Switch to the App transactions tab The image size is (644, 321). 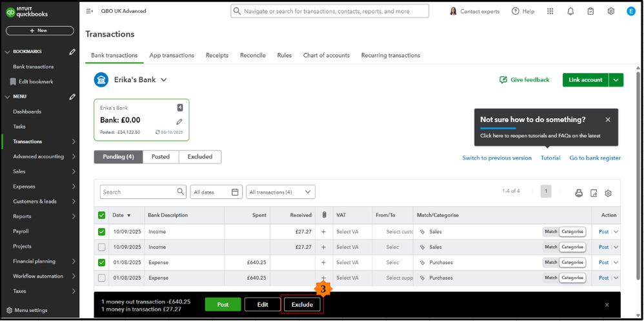coord(172,55)
